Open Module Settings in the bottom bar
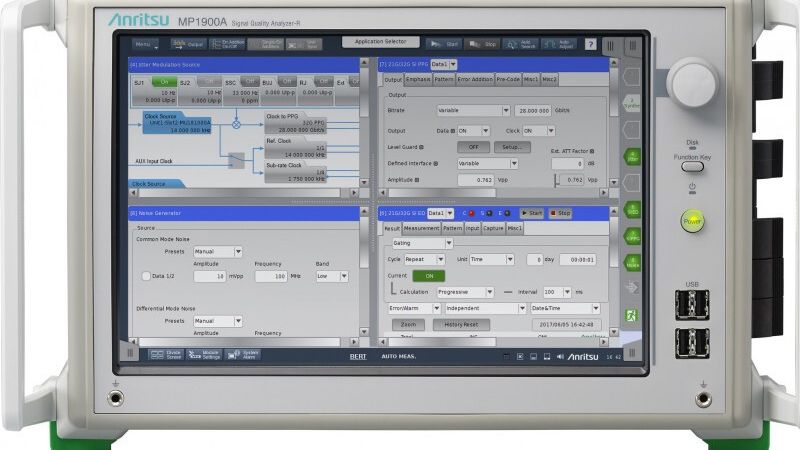 pyautogui.click(x=204, y=355)
